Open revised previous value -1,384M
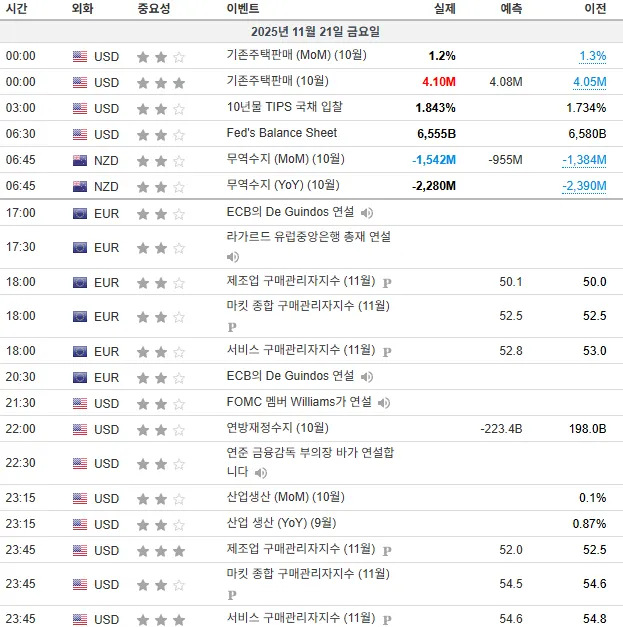The width and height of the screenshot is (623, 627). click(x=584, y=160)
